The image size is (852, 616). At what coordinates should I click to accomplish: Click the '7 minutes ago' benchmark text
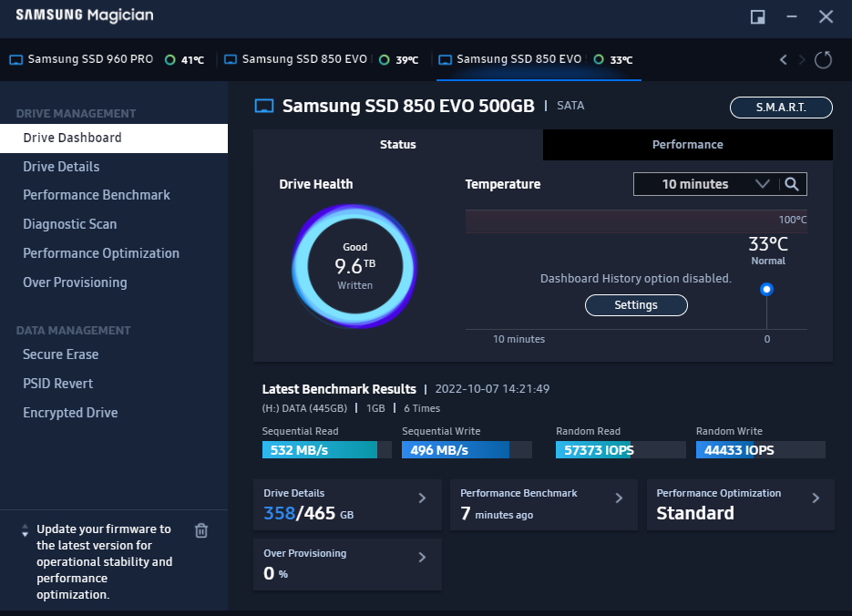click(x=497, y=513)
